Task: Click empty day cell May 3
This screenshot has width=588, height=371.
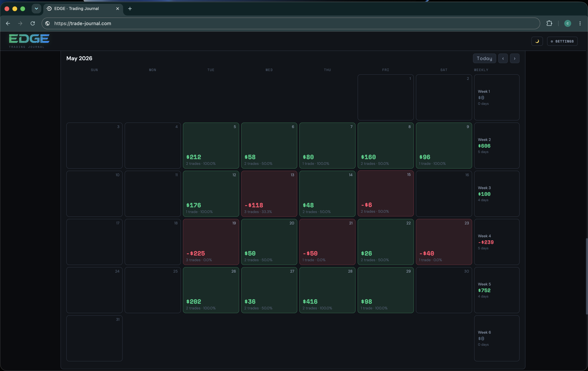Action: [x=94, y=145]
